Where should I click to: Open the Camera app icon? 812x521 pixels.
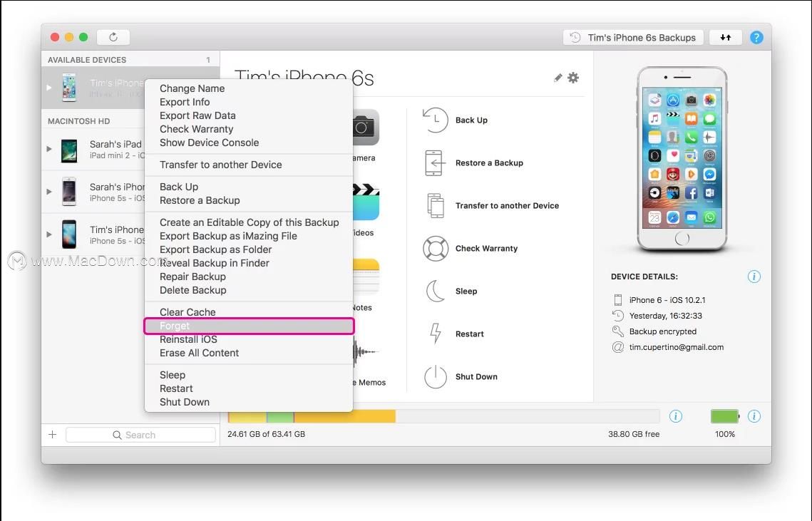tap(366, 127)
